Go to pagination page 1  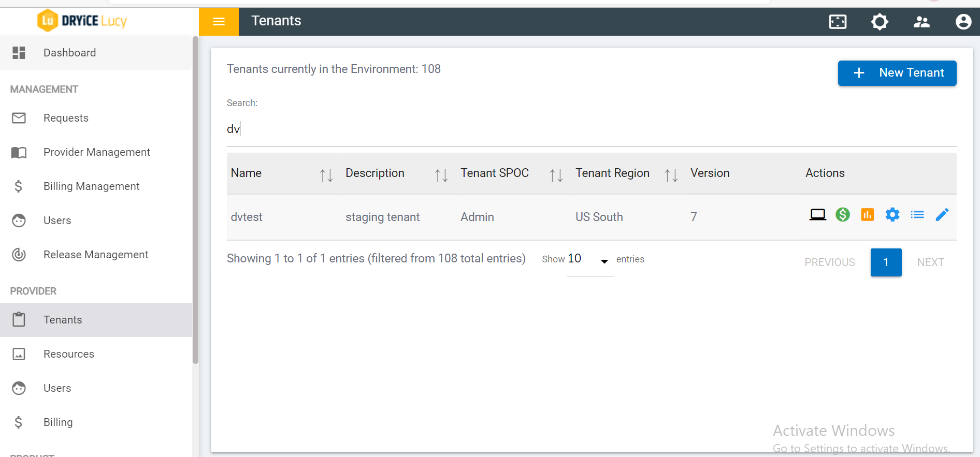click(886, 262)
